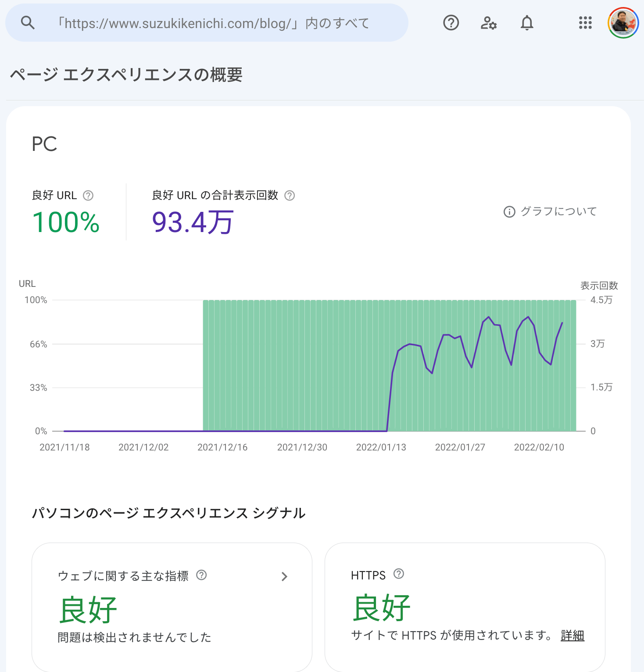Click the 66% left axis label
Screen dimensions: 644x672
(39, 344)
